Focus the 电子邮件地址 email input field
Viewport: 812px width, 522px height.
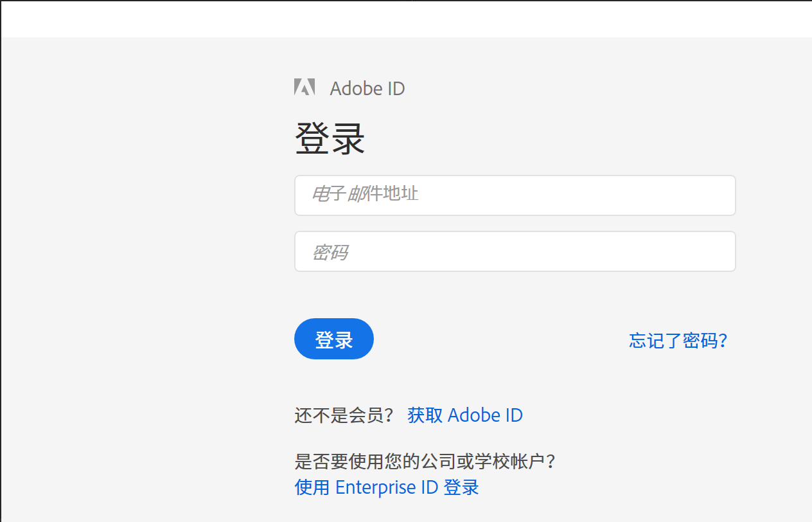click(515, 195)
